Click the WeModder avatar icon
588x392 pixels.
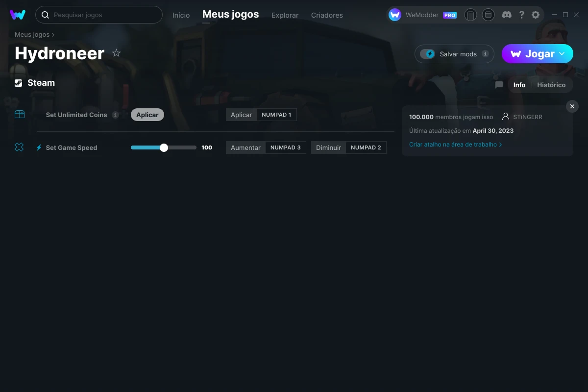pyautogui.click(x=395, y=15)
